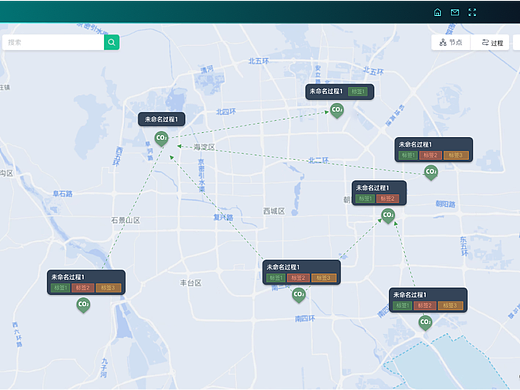Image resolution: width=520 pixels, height=390 pixels.
Task: Click the 北四环 road label
Action: pos(226,112)
